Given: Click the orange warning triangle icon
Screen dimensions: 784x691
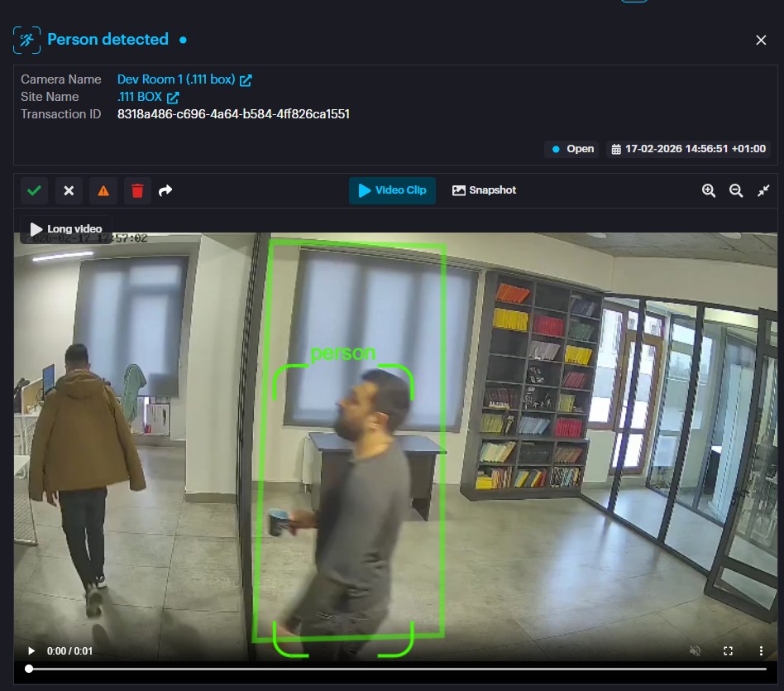Looking at the screenshot, I should 103,190.
